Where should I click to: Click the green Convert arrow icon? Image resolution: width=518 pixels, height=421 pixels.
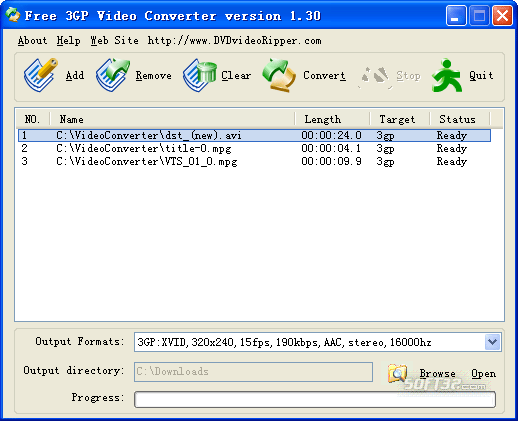[279, 75]
